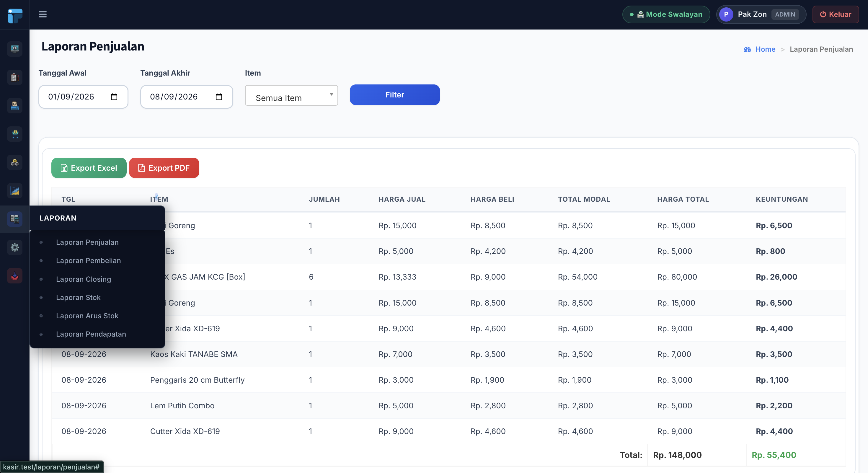Click the purple P user avatar

(x=726, y=14)
